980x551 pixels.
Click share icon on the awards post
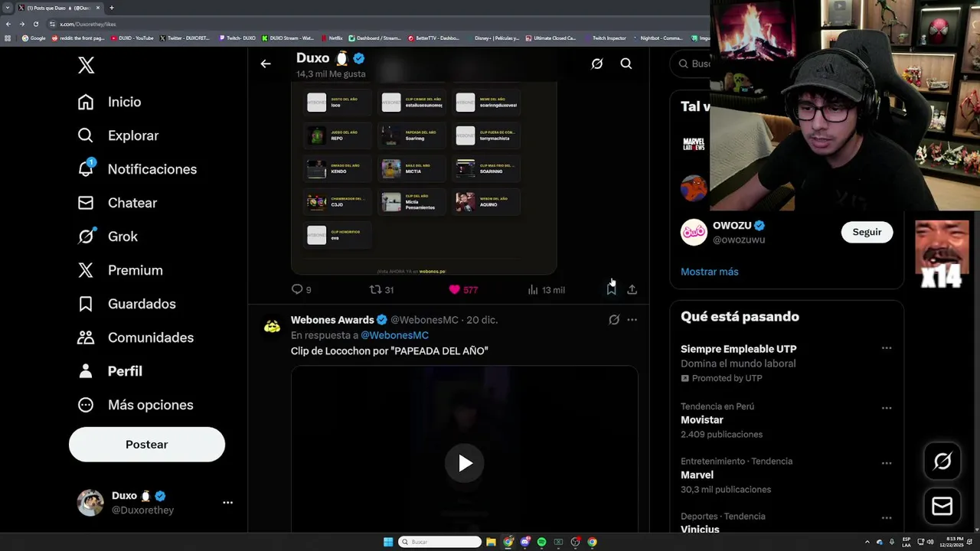pos(632,289)
